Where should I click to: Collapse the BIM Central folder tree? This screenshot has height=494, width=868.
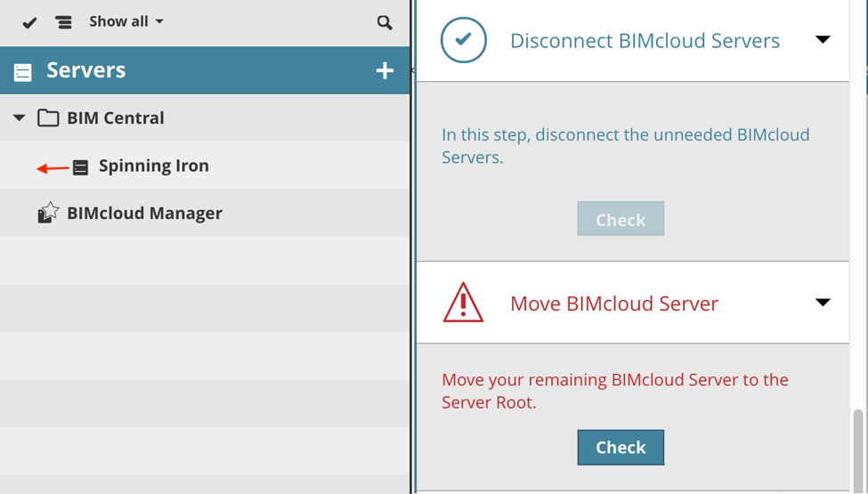[19, 117]
